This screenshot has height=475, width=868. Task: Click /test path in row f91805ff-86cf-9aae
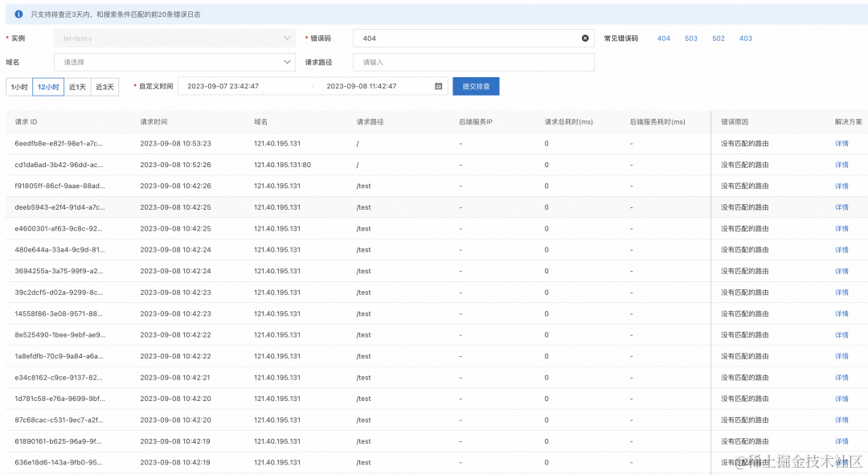[x=364, y=186]
